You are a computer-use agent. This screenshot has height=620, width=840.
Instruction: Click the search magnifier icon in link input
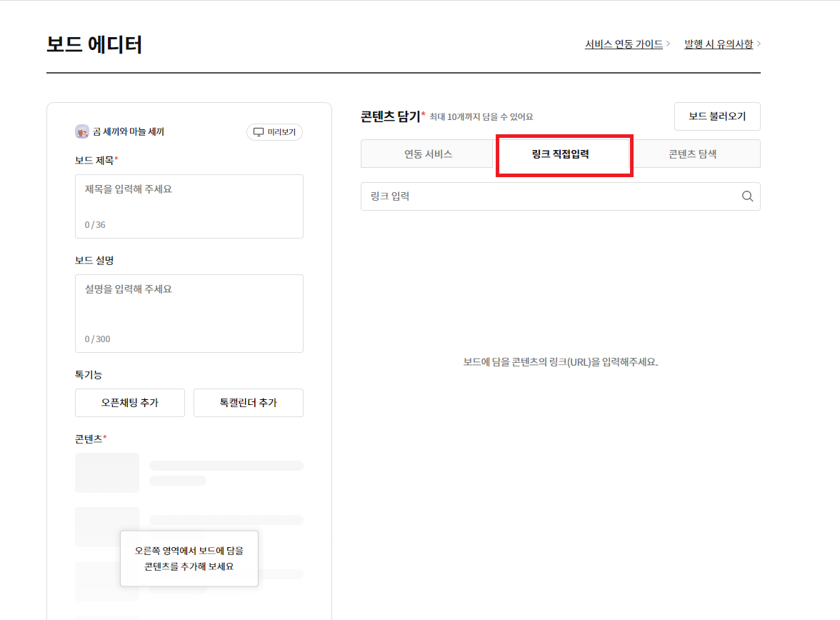pyautogui.click(x=747, y=196)
